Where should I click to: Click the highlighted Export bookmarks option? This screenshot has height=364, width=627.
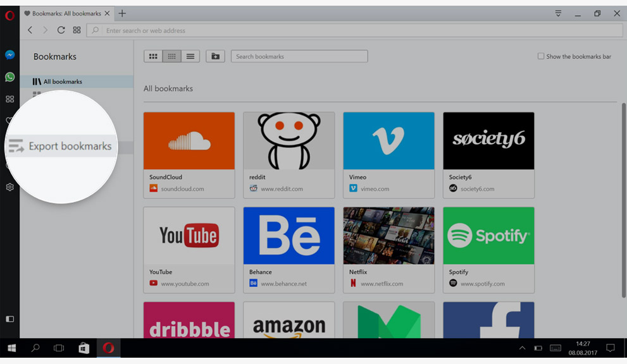tap(71, 146)
